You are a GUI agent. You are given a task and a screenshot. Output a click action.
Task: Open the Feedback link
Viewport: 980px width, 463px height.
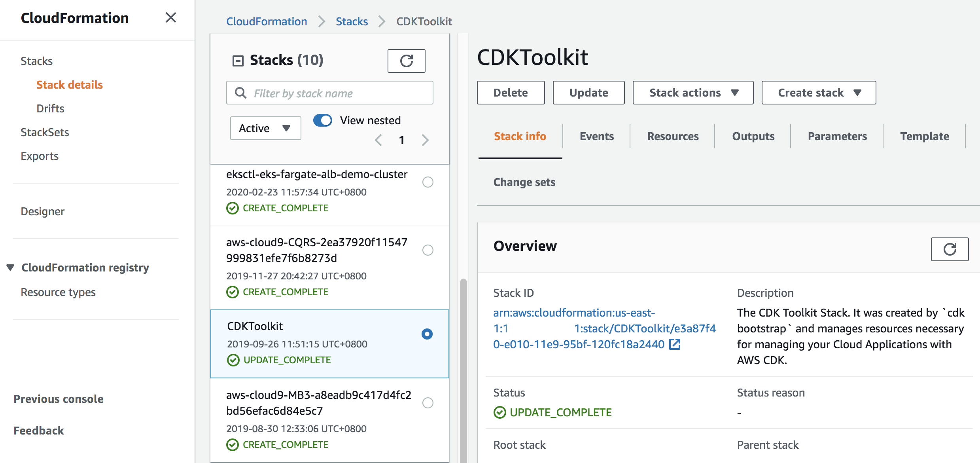39,431
